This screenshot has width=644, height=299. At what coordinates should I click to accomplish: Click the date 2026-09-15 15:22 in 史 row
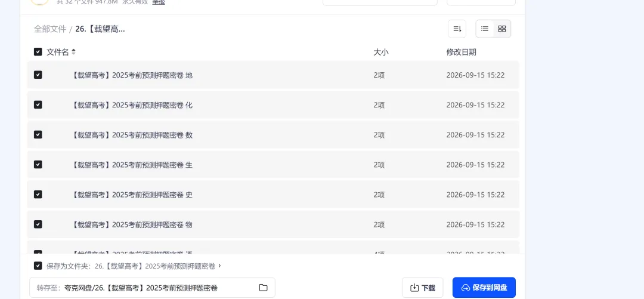(x=476, y=195)
